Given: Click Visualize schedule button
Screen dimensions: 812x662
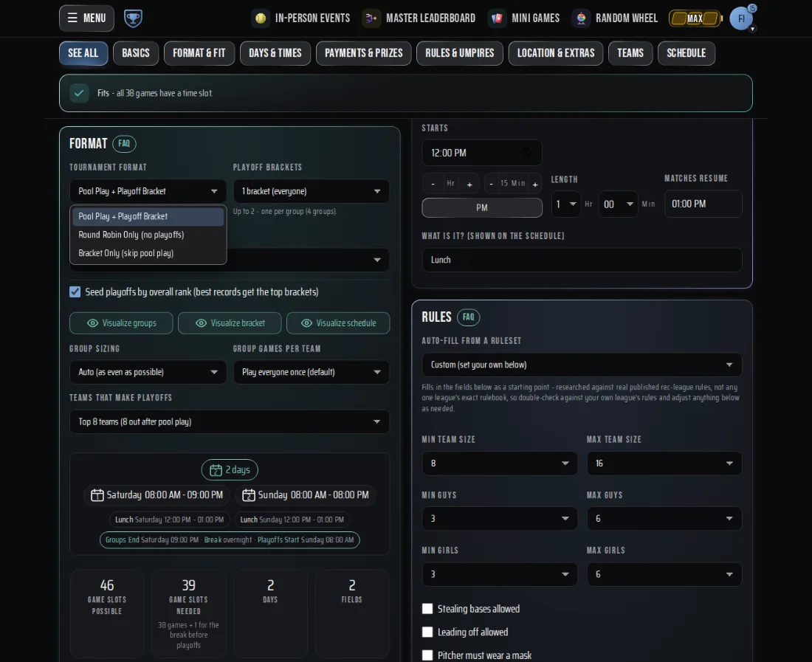Looking at the screenshot, I should (x=338, y=323).
